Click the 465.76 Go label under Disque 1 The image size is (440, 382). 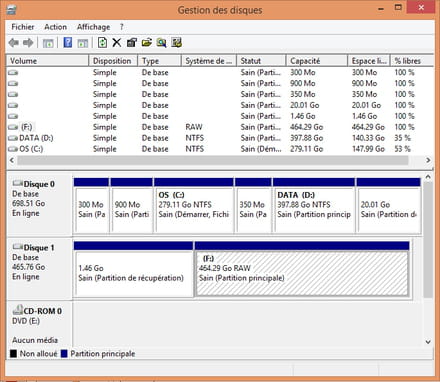pos(29,267)
